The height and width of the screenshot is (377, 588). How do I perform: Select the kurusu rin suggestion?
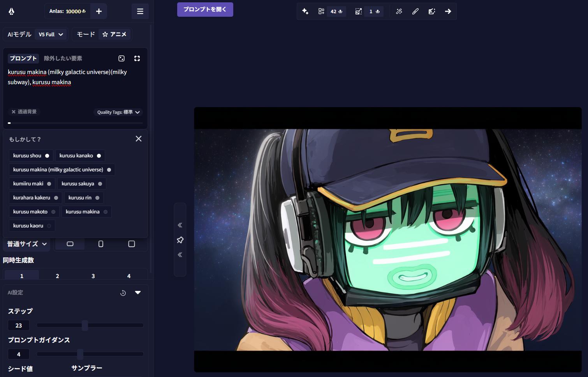(84, 198)
